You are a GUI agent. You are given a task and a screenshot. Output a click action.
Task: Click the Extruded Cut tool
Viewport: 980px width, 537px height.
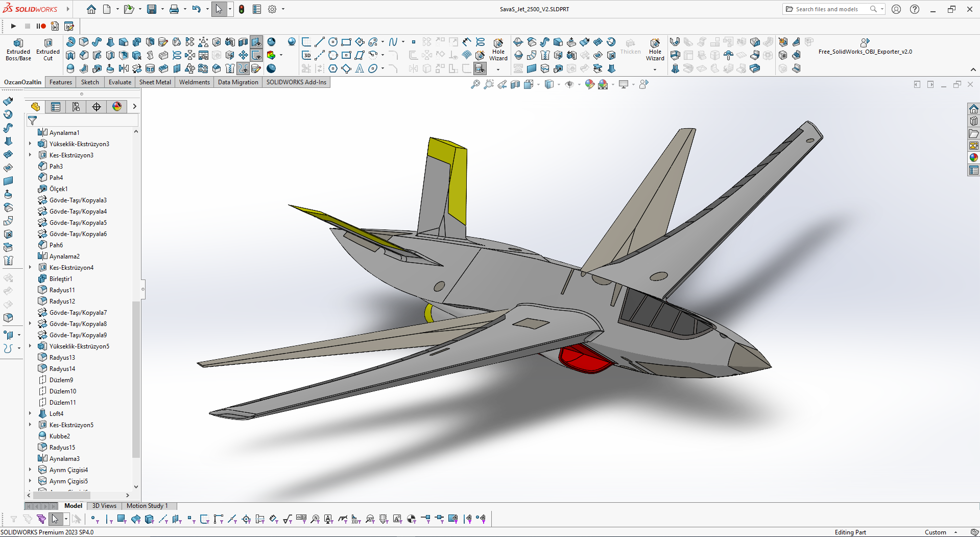[x=48, y=49]
